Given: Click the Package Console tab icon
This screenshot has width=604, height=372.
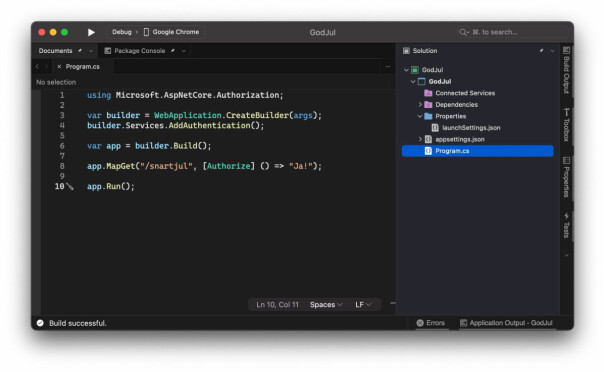Looking at the screenshot, I should 107,51.
